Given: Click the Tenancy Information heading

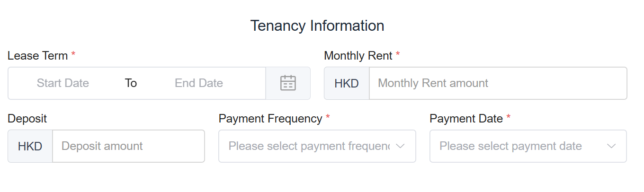Looking at the screenshot, I should (317, 26).
